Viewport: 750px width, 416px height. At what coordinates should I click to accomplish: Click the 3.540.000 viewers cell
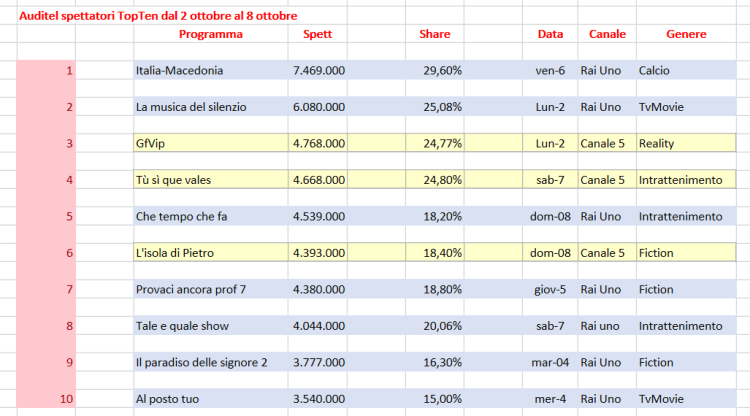(319, 398)
